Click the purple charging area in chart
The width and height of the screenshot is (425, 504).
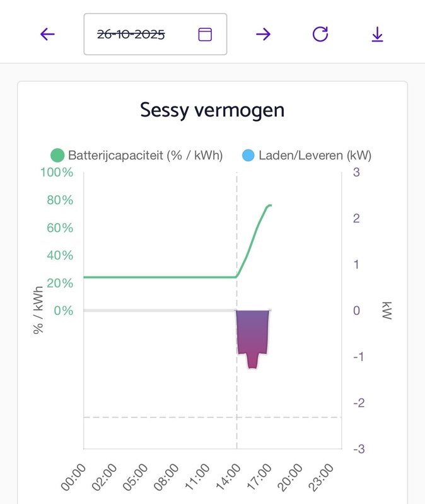point(252,334)
